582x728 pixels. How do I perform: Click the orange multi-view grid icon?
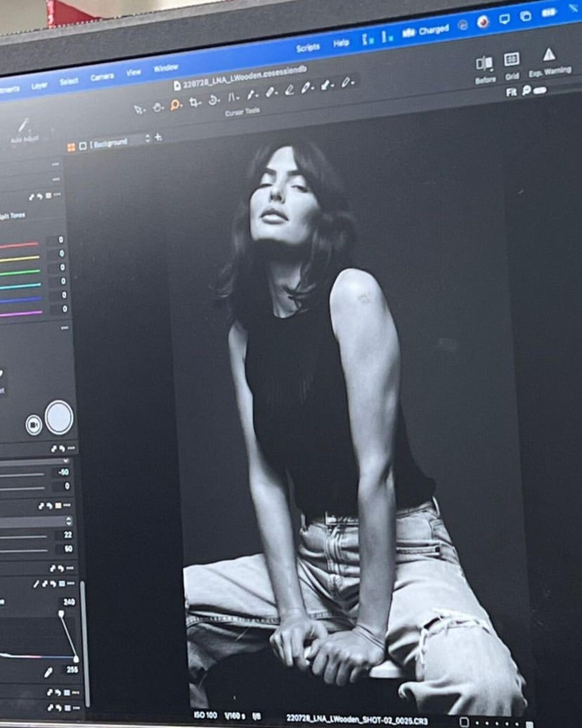(x=71, y=147)
